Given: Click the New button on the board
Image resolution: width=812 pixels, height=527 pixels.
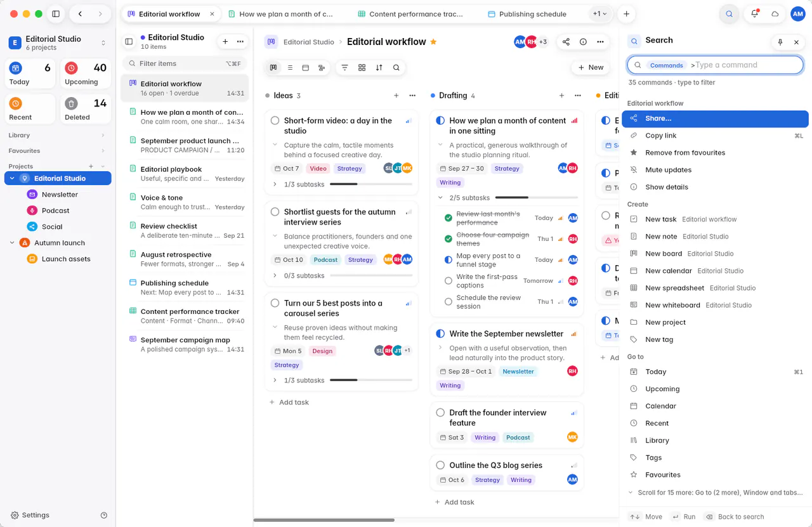Looking at the screenshot, I should pyautogui.click(x=590, y=67).
